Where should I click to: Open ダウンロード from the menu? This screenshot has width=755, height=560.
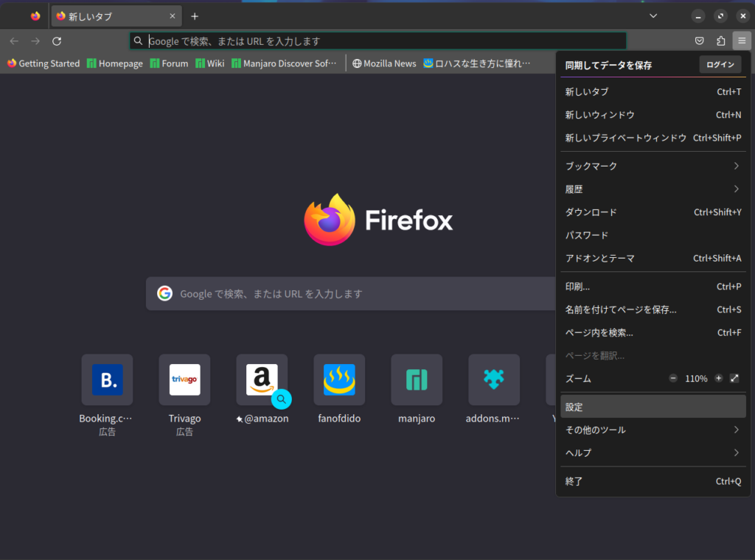pos(653,212)
